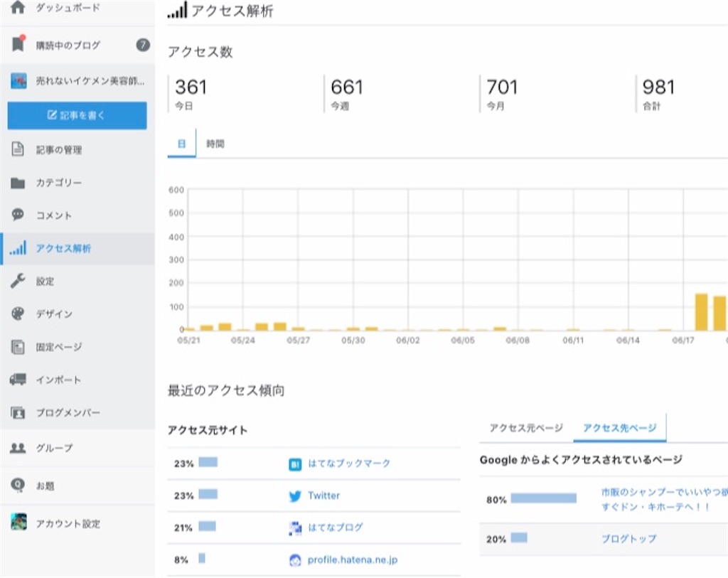Click the Twitter bird icon
The image size is (728, 578).
[295, 496]
